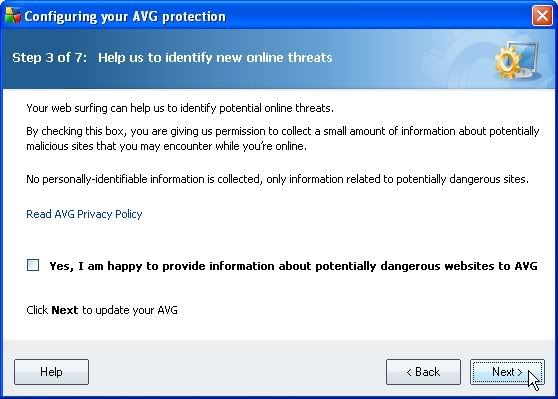Tick the checkbox to share dangerous website info
This screenshot has height=399, width=558.
(x=33, y=265)
